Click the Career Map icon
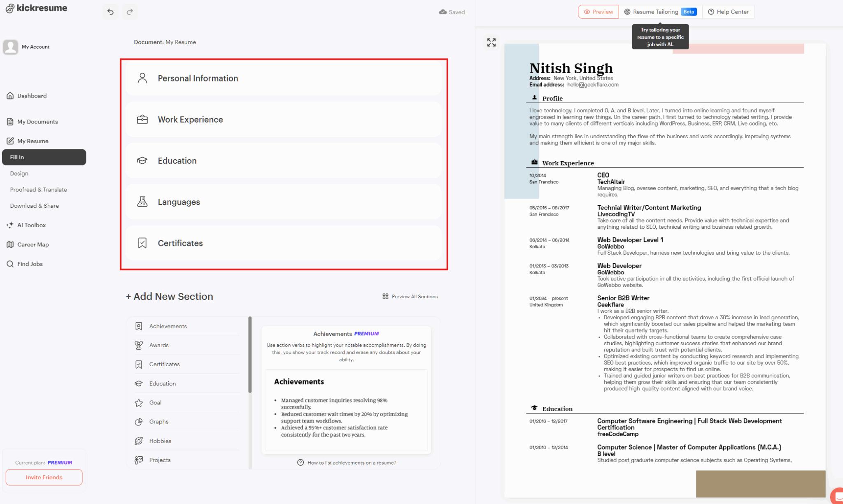The height and width of the screenshot is (504, 843). point(10,244)
